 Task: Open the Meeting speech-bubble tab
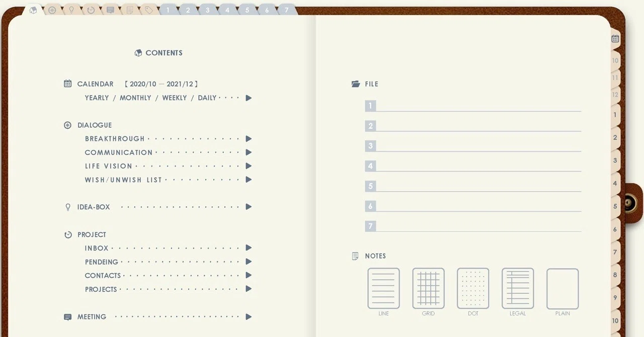tap(110, 10)
